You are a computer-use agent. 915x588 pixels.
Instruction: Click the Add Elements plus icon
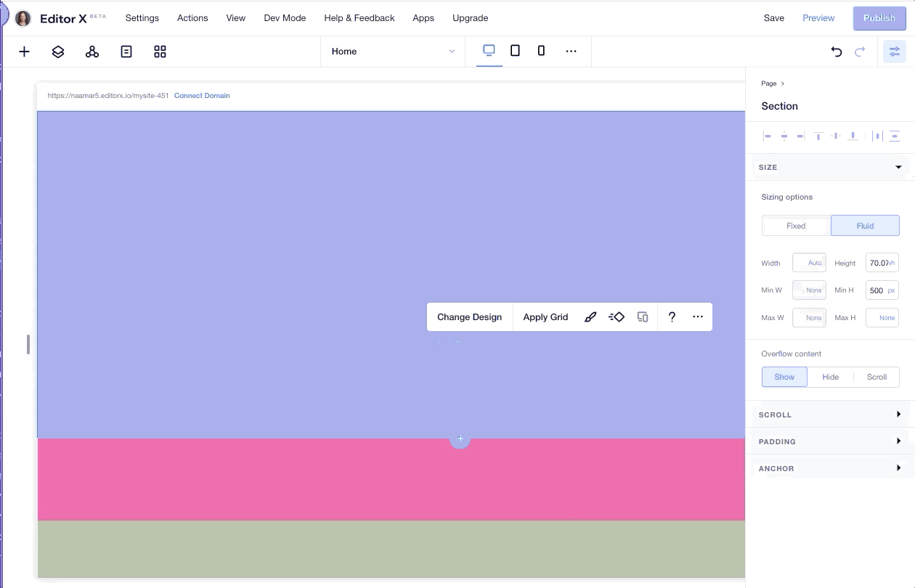(24, 52)
